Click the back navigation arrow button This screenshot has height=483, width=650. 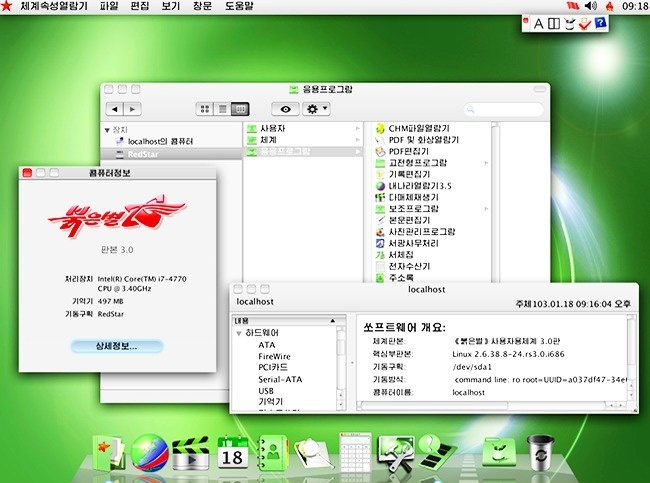tap(116, 108)
